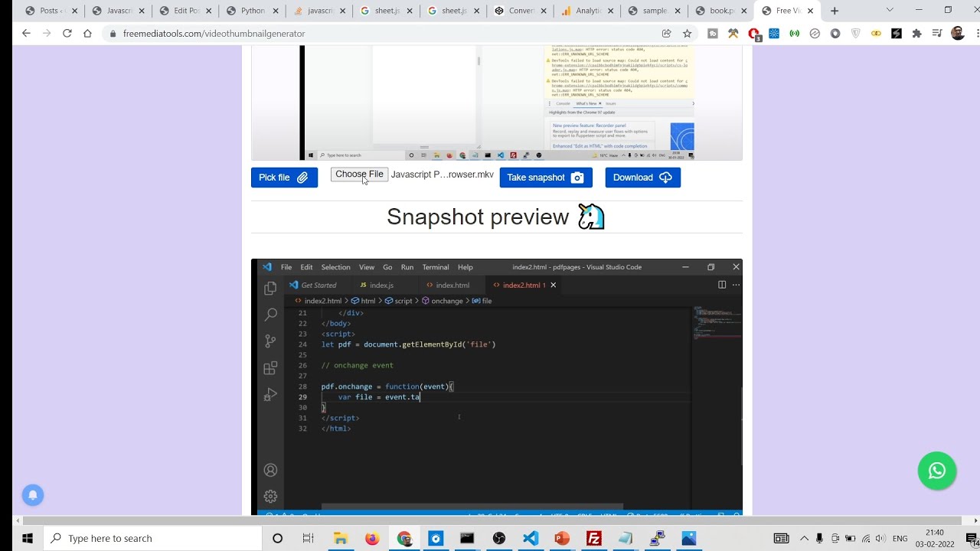Open the WhatsApp chat bubble

(937, 471)
